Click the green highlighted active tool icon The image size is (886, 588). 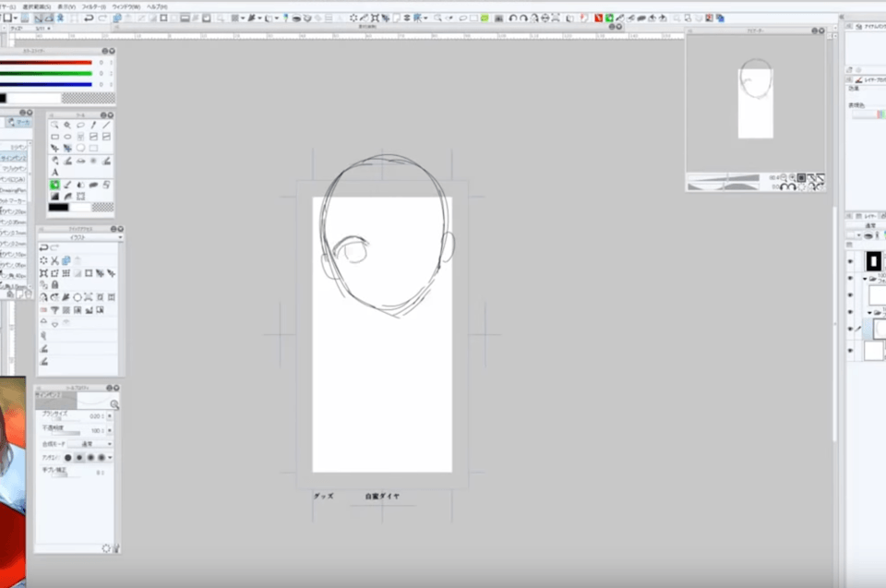[55, 185]
